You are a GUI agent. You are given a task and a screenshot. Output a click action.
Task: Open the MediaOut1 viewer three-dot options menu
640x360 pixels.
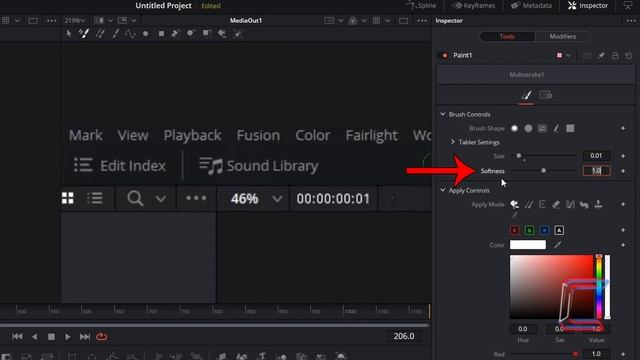422,20
